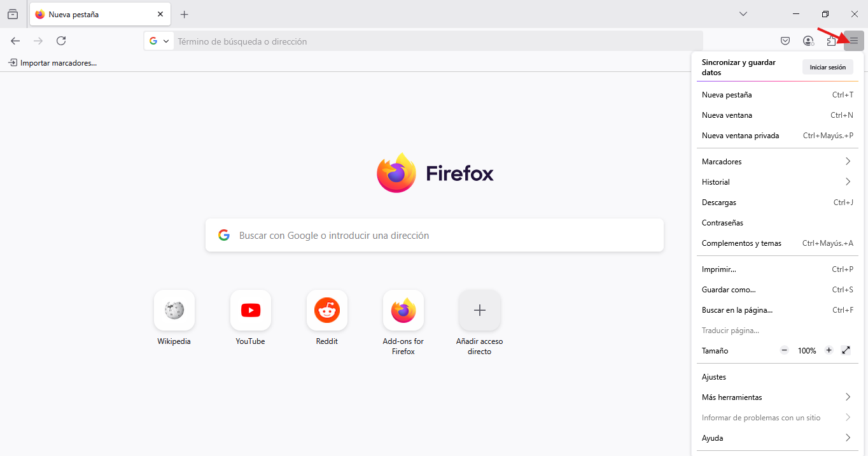The image size is (868, 456).
Task: Expand Más herramientas submenu
Action: coord(778,397)
